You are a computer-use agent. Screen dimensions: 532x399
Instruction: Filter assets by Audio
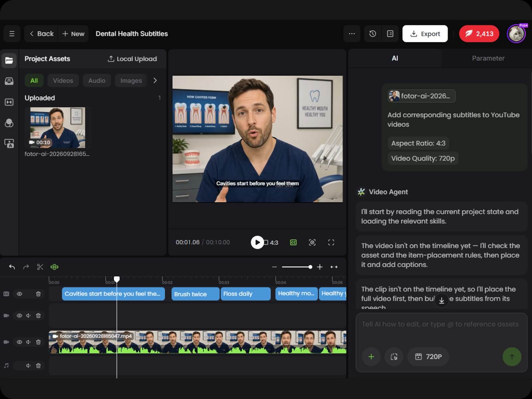97,80
